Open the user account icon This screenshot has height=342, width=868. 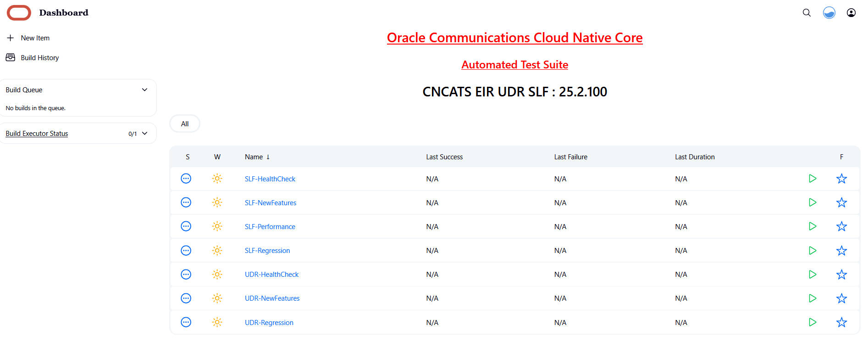[851, 13]
